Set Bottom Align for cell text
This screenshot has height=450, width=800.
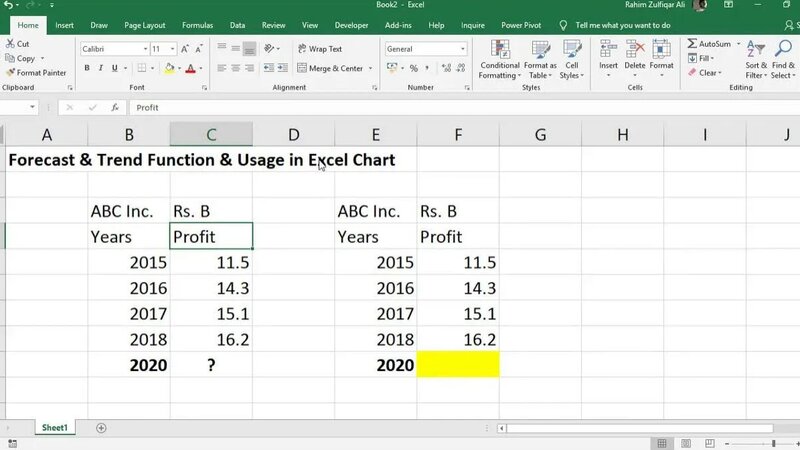(x=249, y=49)
